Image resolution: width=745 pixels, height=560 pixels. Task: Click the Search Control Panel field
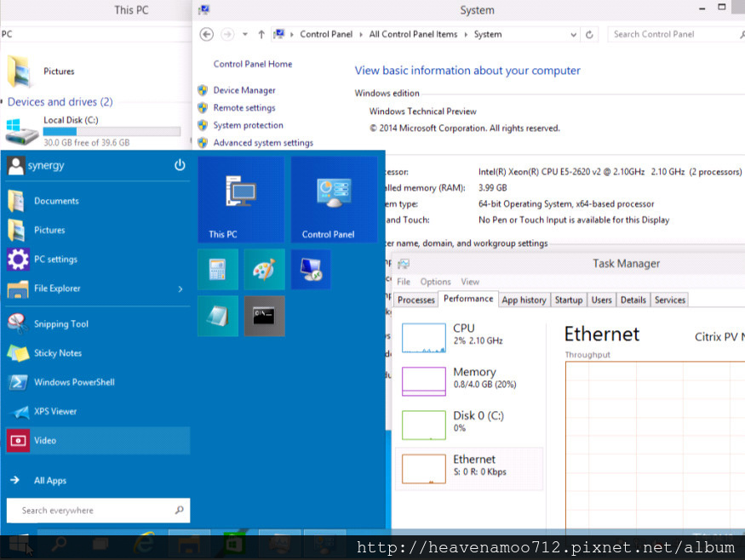coord(676,34)
